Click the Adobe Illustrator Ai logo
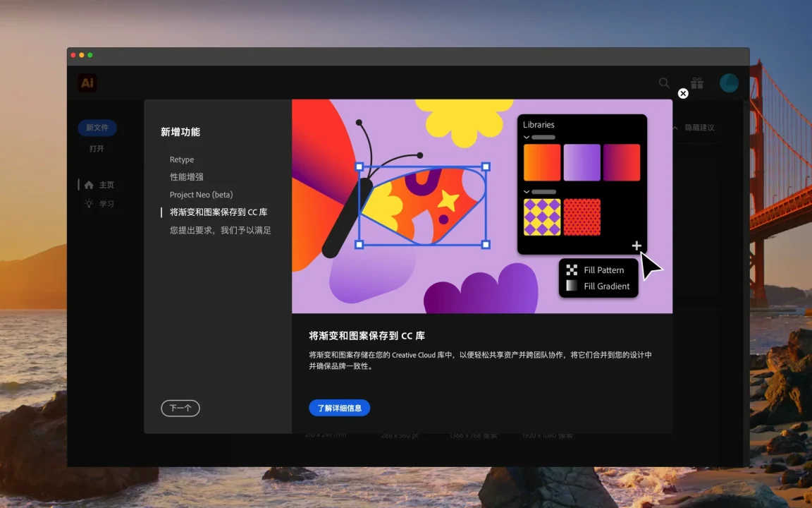The image size is (812, 508). (87, 83)
